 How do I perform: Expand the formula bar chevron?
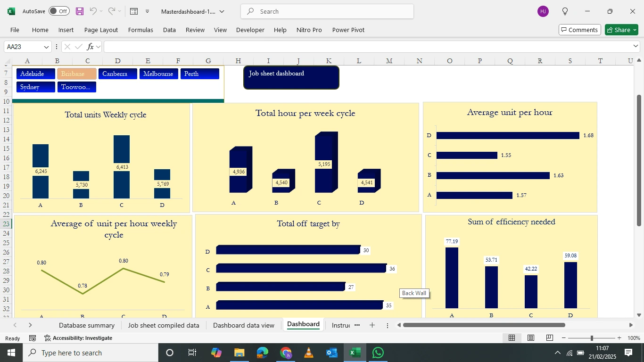point(636,46)
